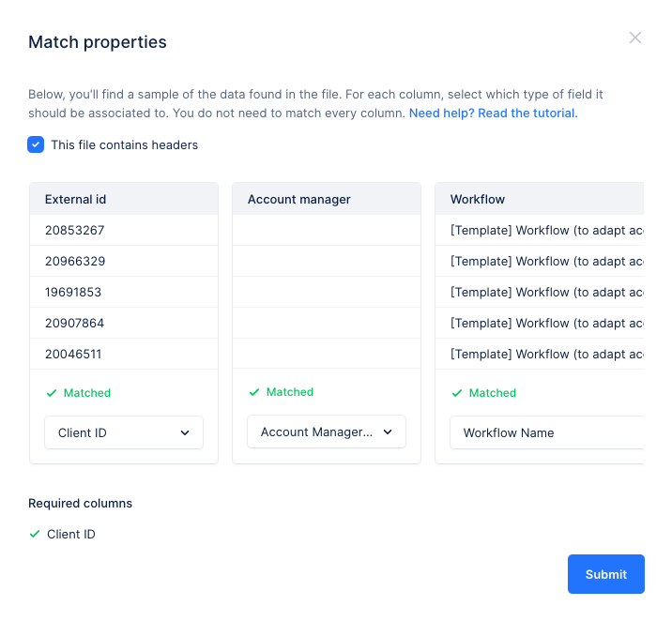Click the External id column header

75,199
